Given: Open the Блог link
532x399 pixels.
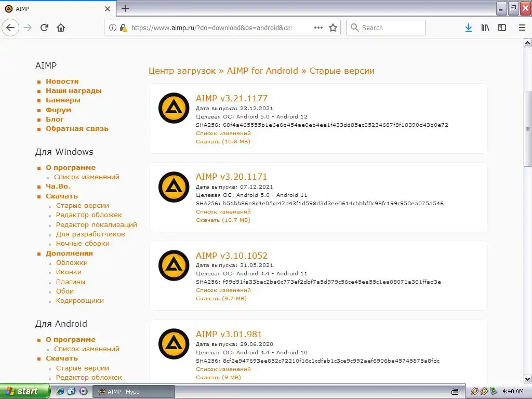Looking at the screenshot, I should click(x=55, y=119).
